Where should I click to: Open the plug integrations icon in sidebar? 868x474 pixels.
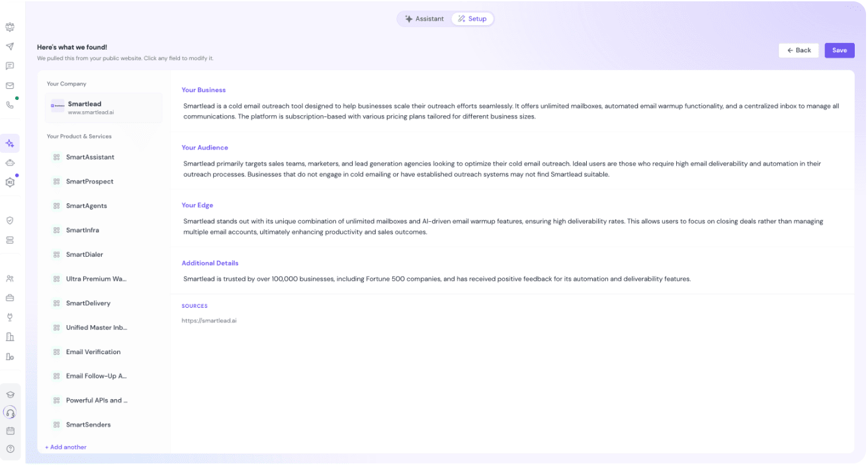[x=10, y=317]
